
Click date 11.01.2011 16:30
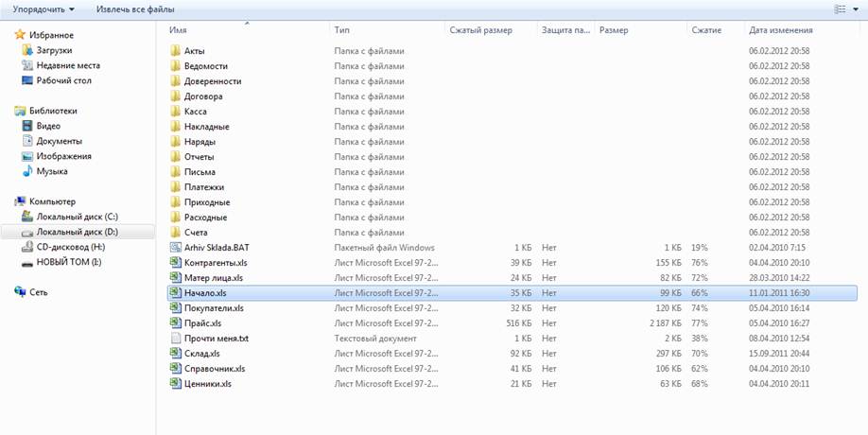coord(779,293)
